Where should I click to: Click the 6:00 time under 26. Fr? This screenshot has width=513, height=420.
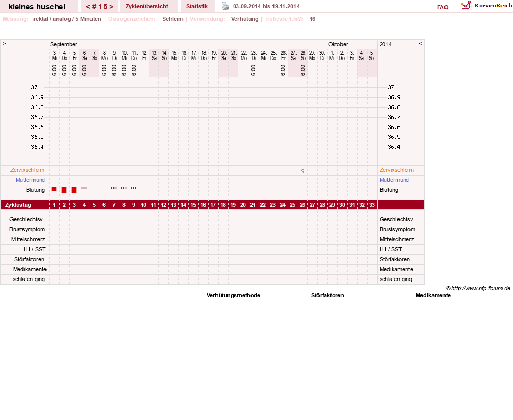(283, 70)
